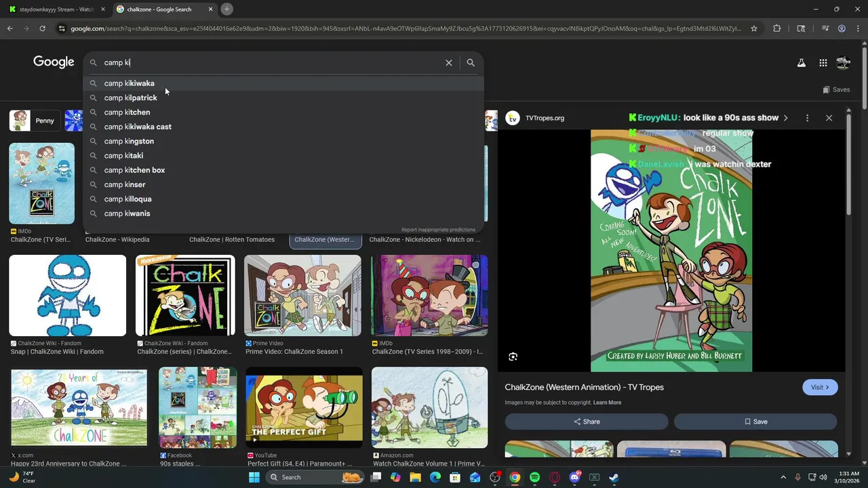Reload the current page

[42, 28]
